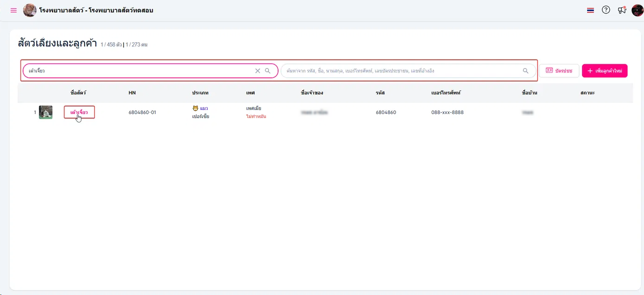Image resolution: width=644 pixels, height=295 pixels.
Task: Click the ชื่อสัตว์ column header
Action: coord(78,93)
